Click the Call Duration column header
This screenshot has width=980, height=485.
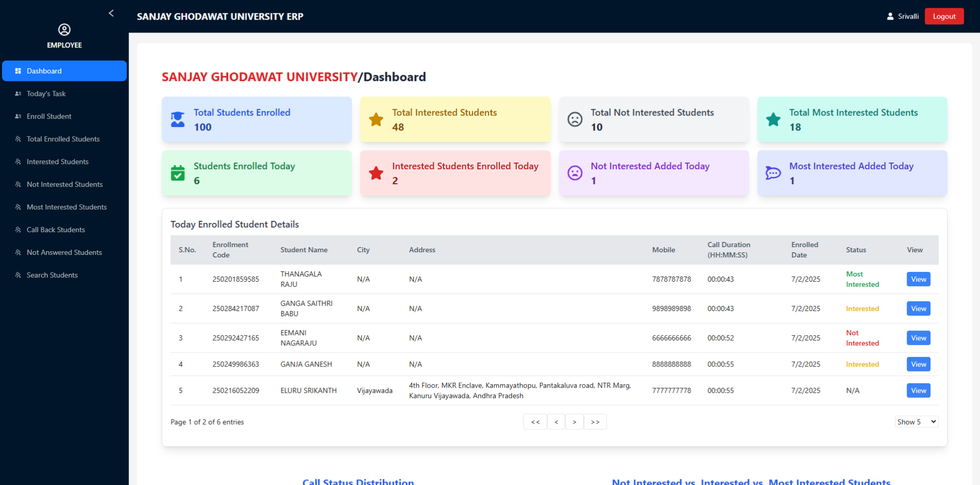click(x=729, y=250)
